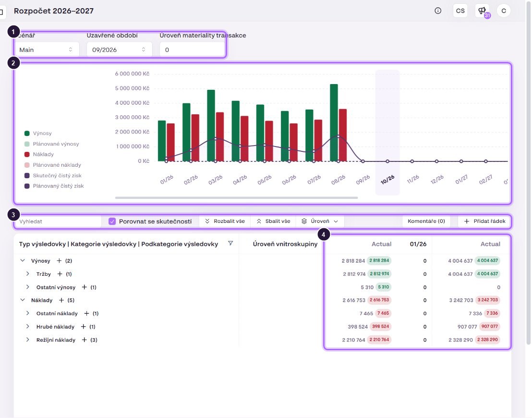532x418 pixels.
Task: Toggle Plánovaný čistý zisk legend entry
Action: coord(54,186)
